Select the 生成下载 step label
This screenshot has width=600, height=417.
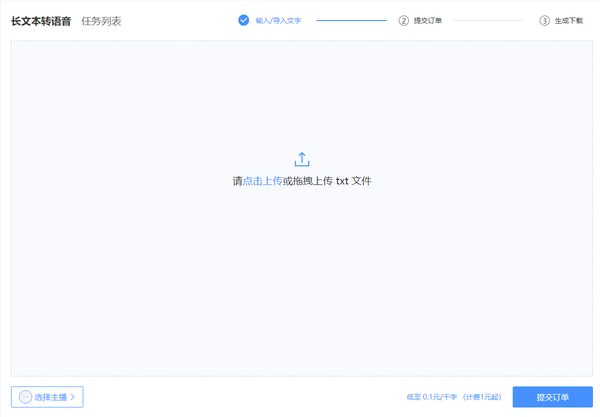pyautogui.click(x=569, y=21)
